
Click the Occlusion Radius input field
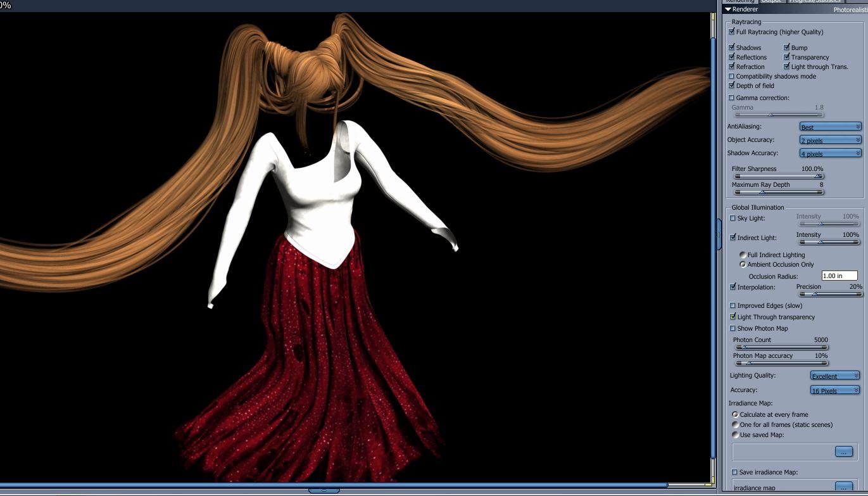click(840, 276)
